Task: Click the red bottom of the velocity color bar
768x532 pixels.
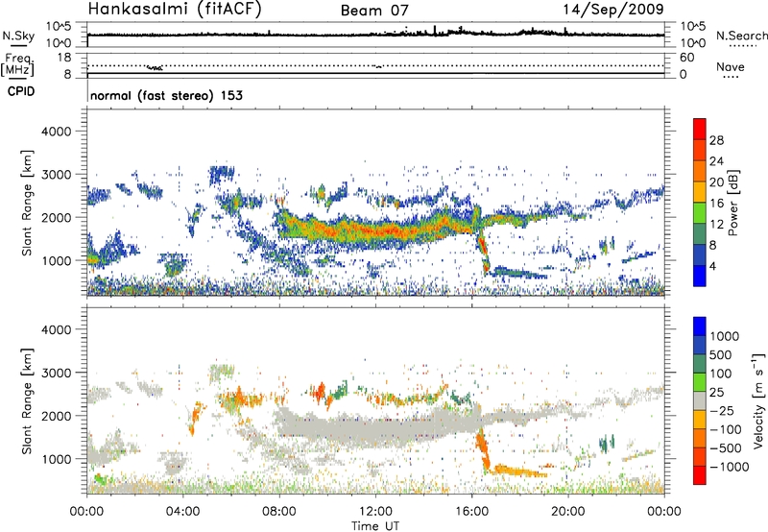Action: coord(700,475)
